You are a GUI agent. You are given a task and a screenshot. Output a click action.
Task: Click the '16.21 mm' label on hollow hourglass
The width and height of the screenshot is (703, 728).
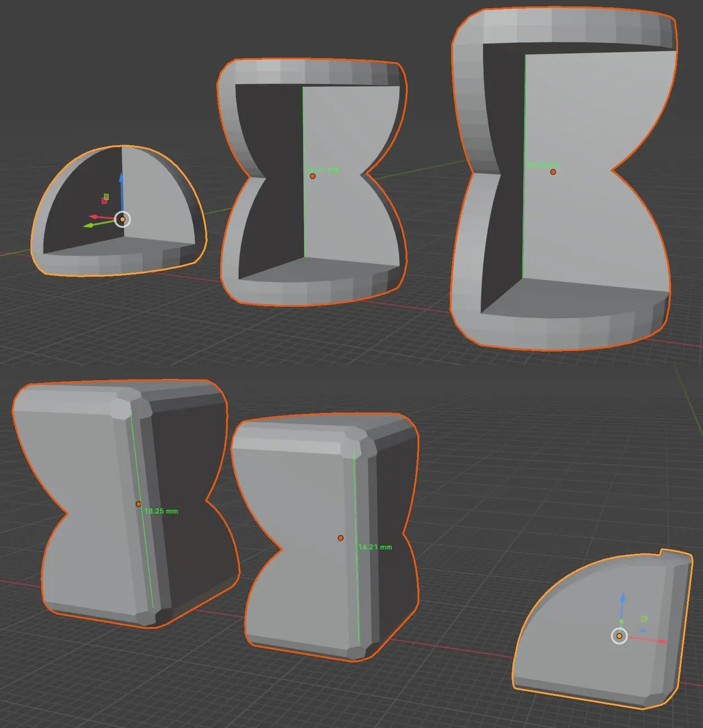pyautogui.click(x=323, y=170)
